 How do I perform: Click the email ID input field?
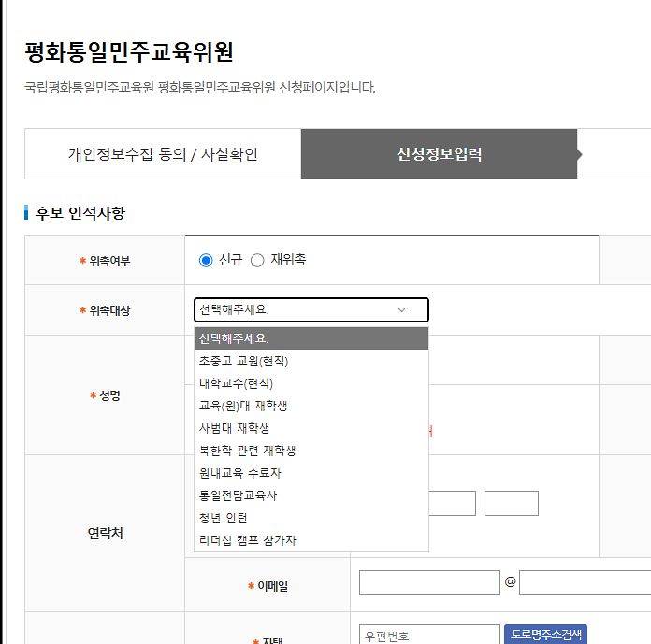click(429, 582)
